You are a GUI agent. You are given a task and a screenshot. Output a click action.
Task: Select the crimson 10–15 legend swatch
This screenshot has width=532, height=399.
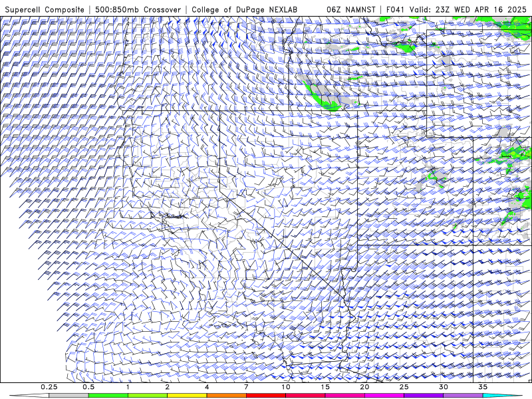[x=305, y=396]
